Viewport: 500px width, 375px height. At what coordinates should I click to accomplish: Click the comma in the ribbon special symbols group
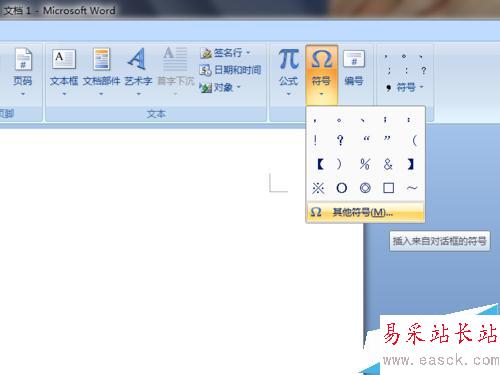coord(386,56)
